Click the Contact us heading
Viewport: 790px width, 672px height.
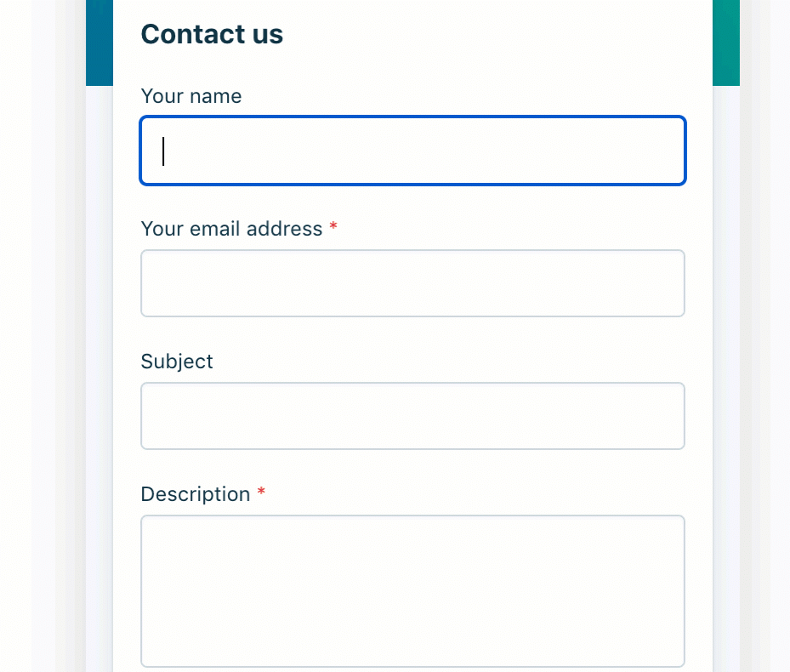coord(211,34)
